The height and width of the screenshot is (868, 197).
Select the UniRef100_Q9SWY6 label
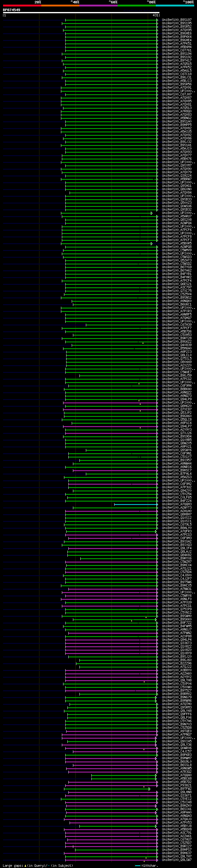pyautogui.click(x=177, y=450)
